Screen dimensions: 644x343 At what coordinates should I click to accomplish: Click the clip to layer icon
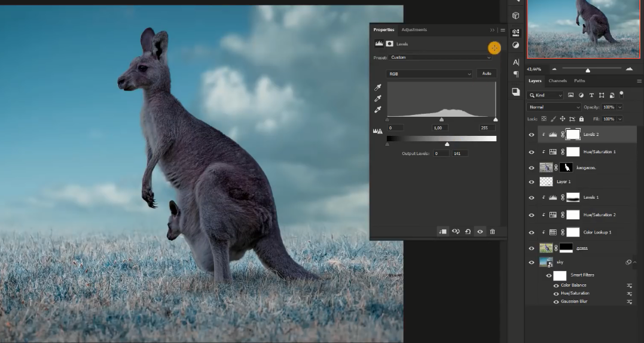coord(442,232)
